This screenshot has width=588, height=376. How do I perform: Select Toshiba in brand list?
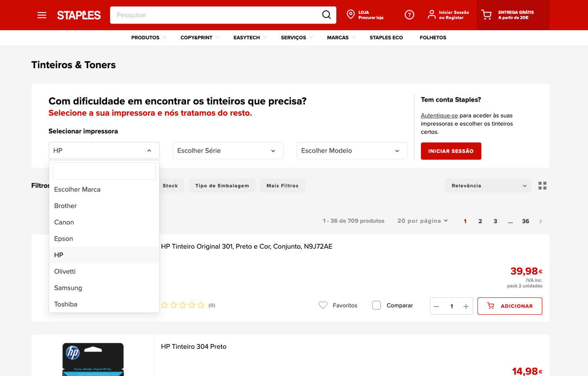[104, 304]
